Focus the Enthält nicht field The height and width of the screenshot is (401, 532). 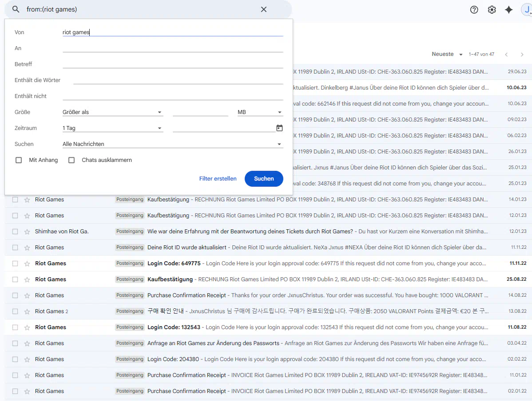click(173, 96)
